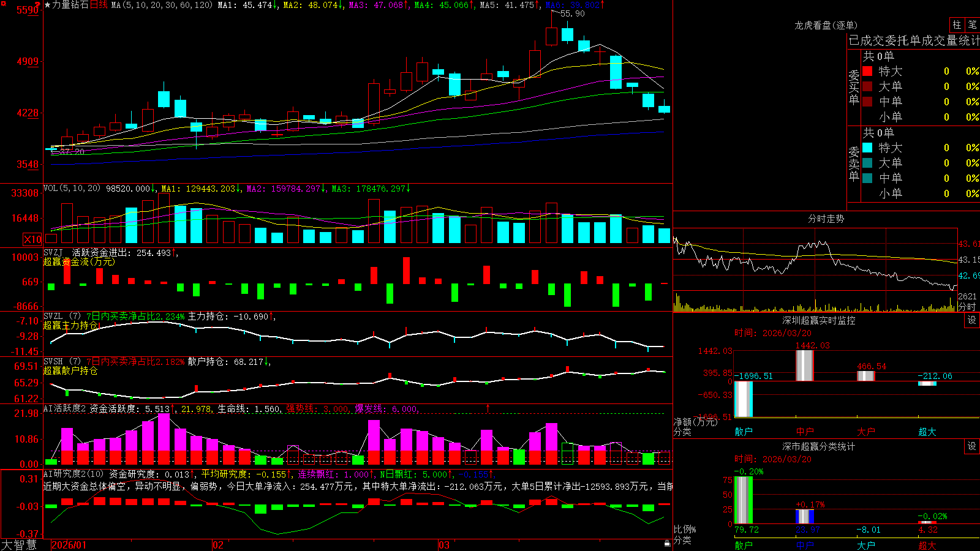Click the 超赢主力持仓 label
Image resolution: width=980 pixels, height=551 pixels.
pyautogui.click(x=70, y=325)
